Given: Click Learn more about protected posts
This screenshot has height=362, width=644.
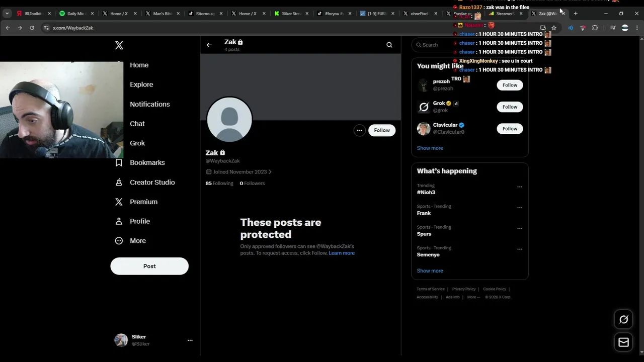Looking at the screenshot, I should (x=342, y=253).
